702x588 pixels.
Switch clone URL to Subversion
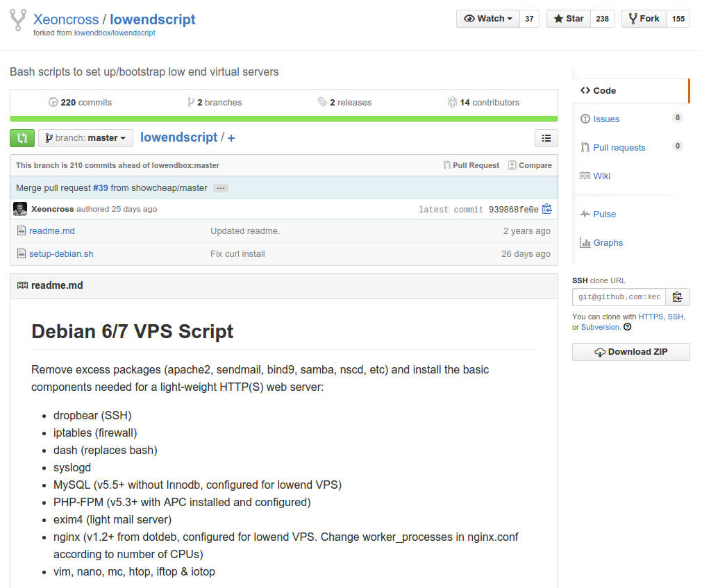(x=600, y=327)
